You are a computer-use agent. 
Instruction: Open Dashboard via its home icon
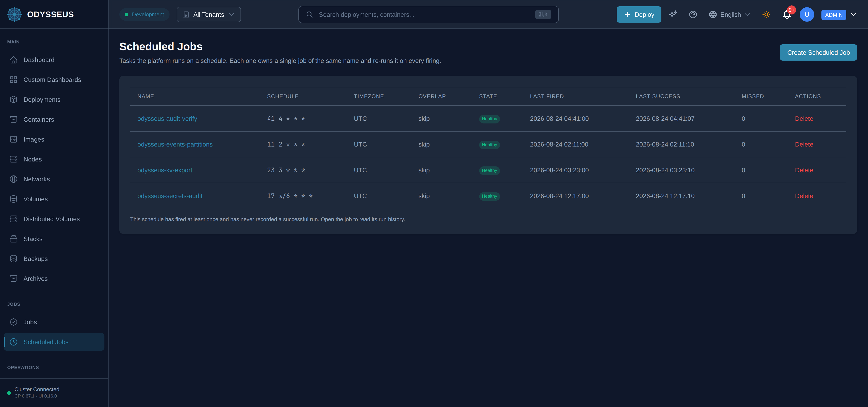[x=14, y=60]
